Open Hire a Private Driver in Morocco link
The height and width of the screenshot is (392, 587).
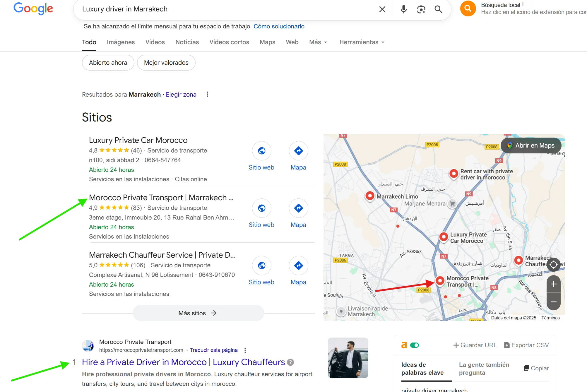click(183, 362)
